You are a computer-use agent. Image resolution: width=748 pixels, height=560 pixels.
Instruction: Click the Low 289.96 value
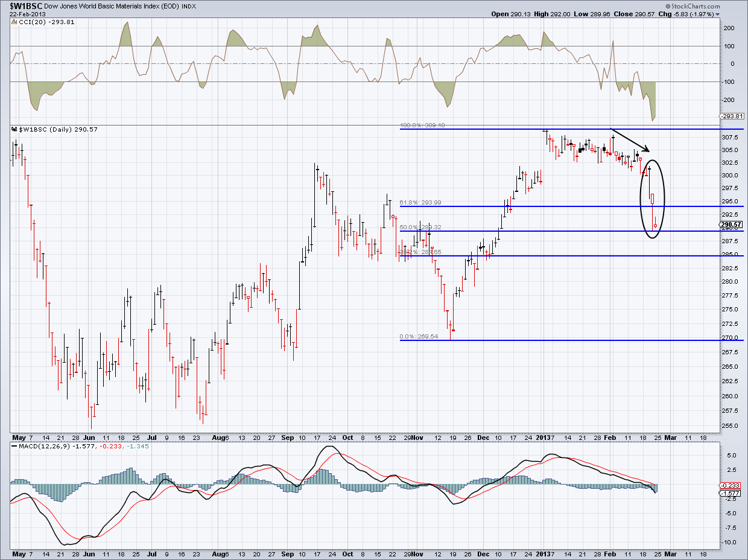[591, 14]
